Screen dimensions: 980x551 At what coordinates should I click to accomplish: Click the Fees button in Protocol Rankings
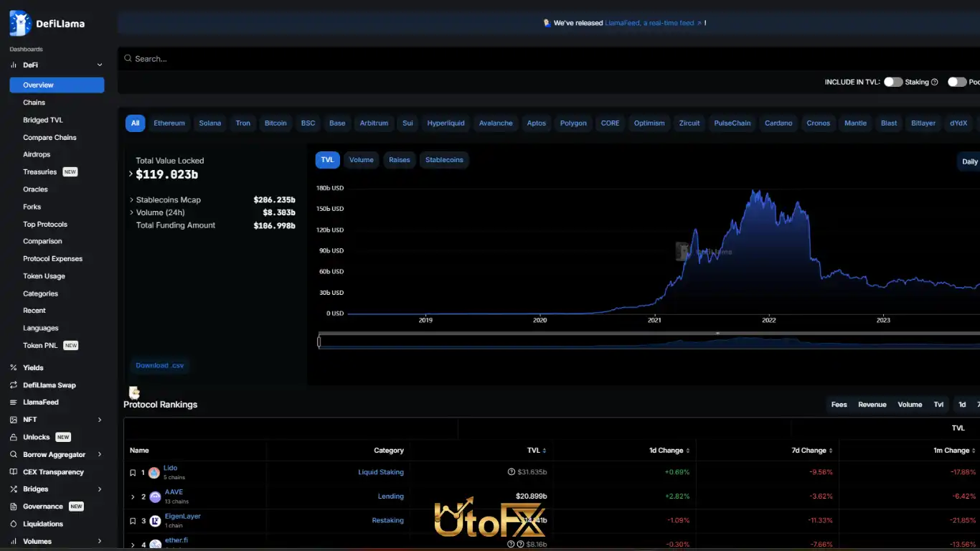(839, 405)
